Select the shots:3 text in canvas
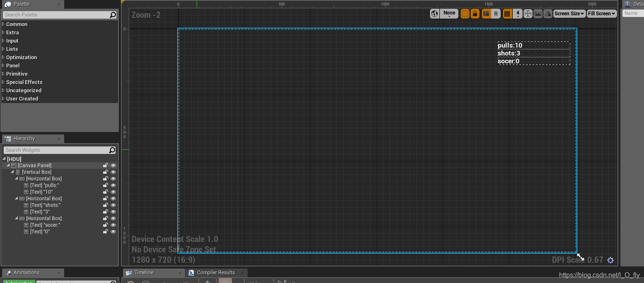The height and width of the screenshot is (283, 644). tap(509, 53)
